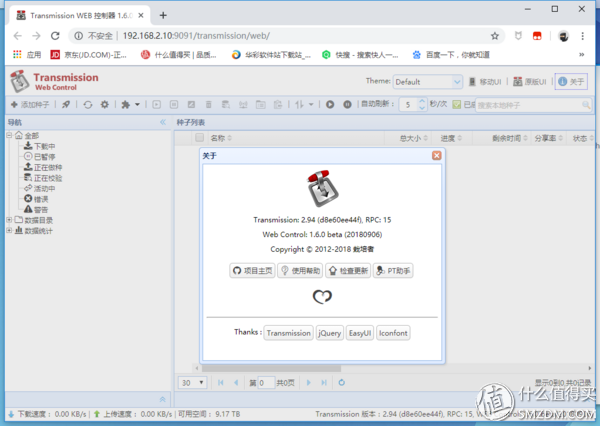Sort by 进度 column header
Viewport: 600px width, 426px height.
[451, 138]
